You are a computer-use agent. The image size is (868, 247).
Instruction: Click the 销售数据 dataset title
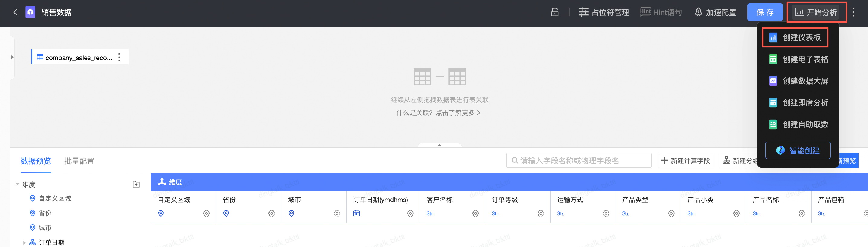click(56, 12)
